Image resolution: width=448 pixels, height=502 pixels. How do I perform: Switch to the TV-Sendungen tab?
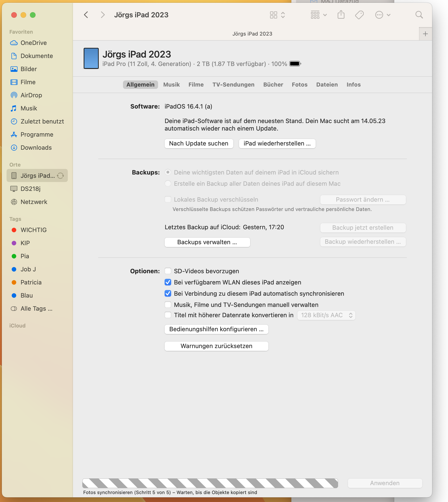coord(233,85)
